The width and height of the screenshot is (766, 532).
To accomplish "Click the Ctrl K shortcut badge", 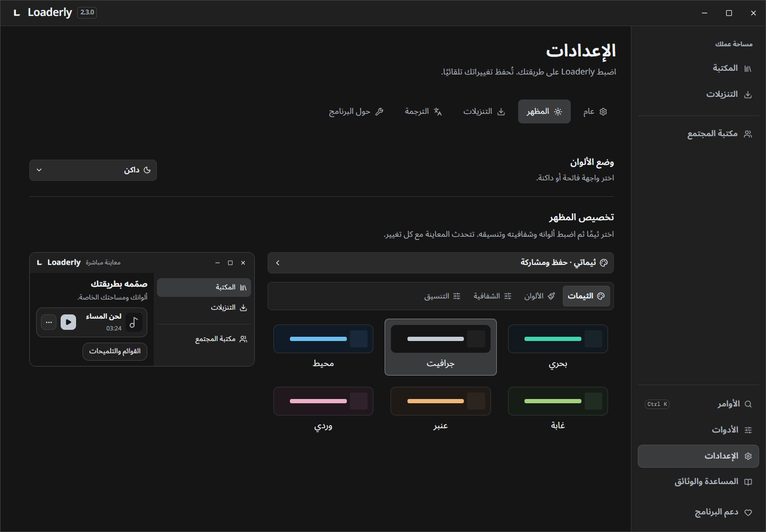I will pyautogui.click(x=657, y=404).
